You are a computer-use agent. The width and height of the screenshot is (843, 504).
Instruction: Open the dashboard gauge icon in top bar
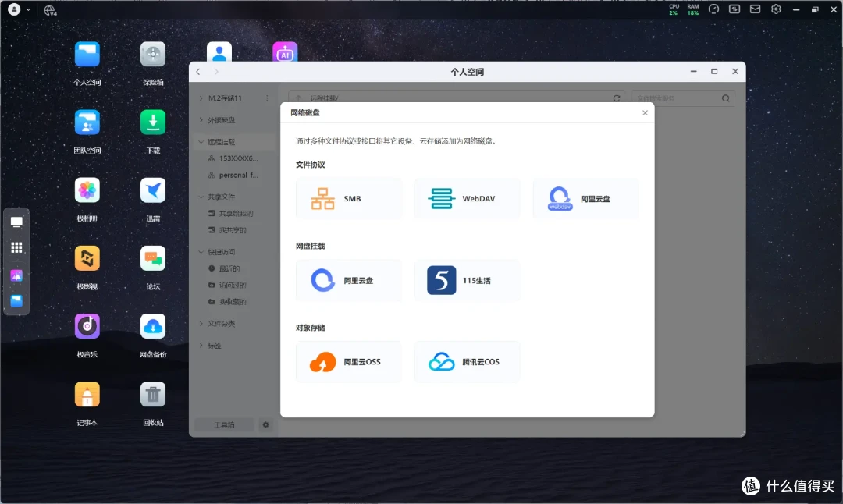[x=713, y=9]
